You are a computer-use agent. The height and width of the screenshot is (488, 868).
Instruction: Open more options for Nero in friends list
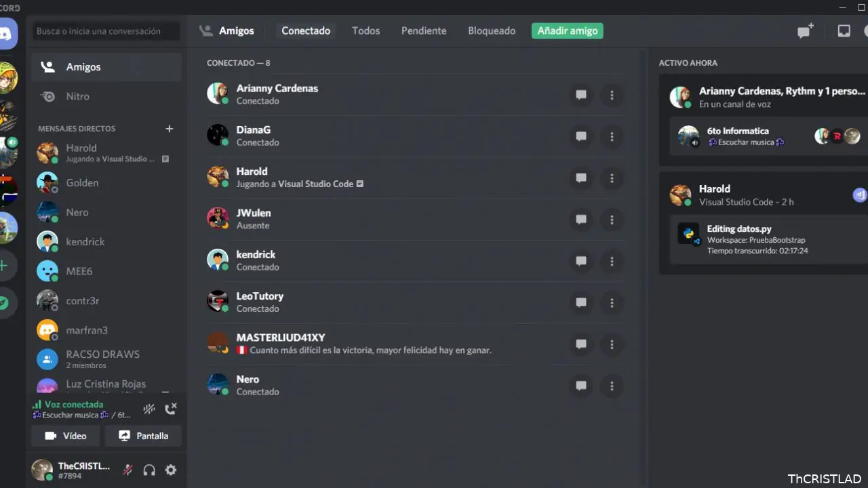point(612,386)
